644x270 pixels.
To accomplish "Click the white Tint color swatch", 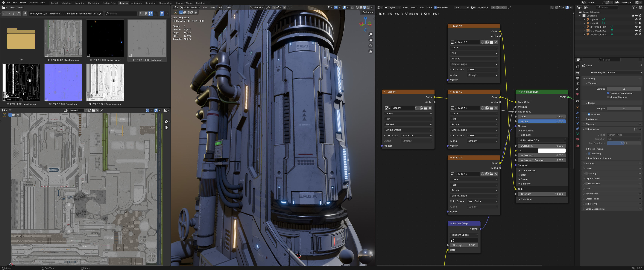I will pos(552,151).
